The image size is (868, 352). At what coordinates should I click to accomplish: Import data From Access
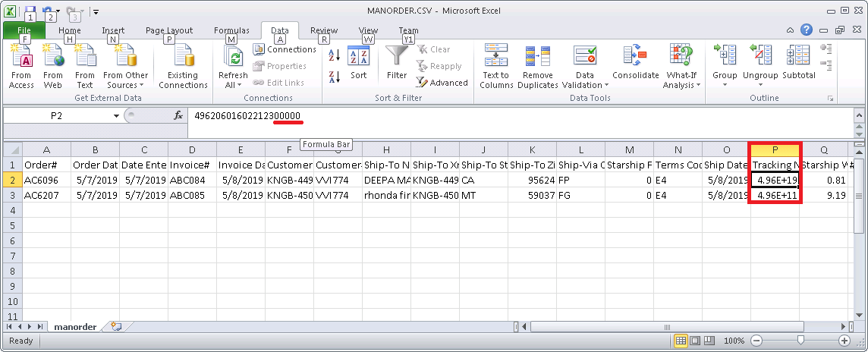[x=21, y=67]
